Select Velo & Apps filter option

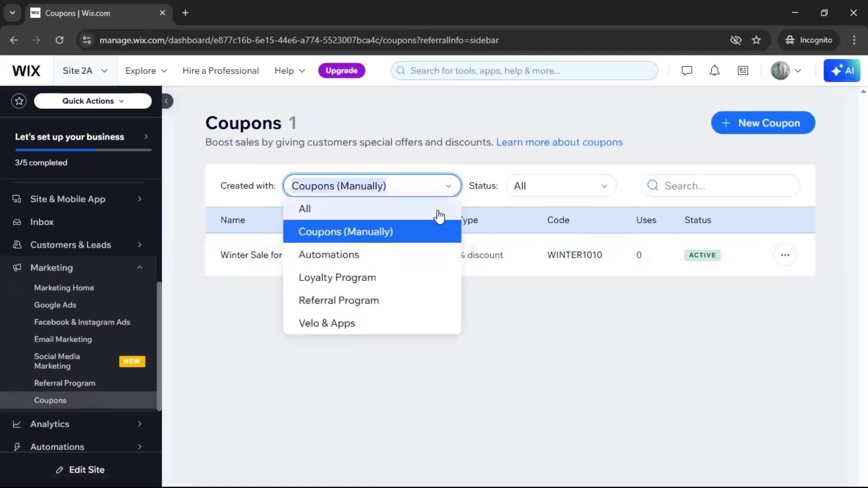tap(372, 323)
